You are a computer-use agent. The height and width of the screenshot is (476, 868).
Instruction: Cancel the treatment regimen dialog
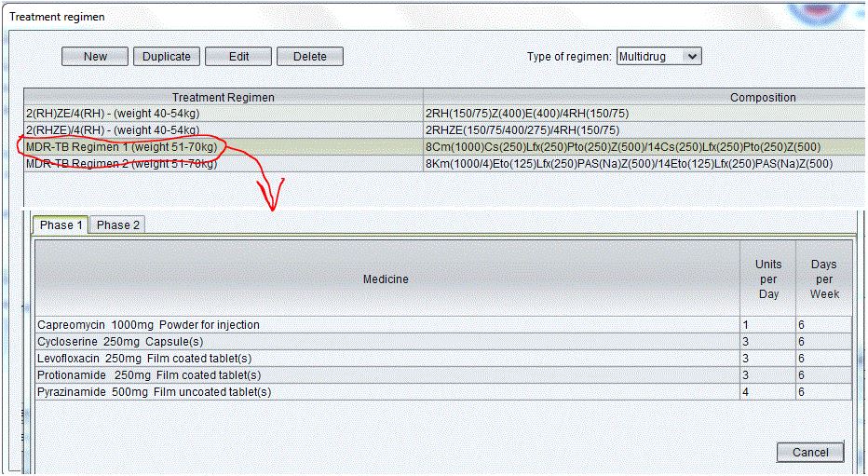point(810,452)
